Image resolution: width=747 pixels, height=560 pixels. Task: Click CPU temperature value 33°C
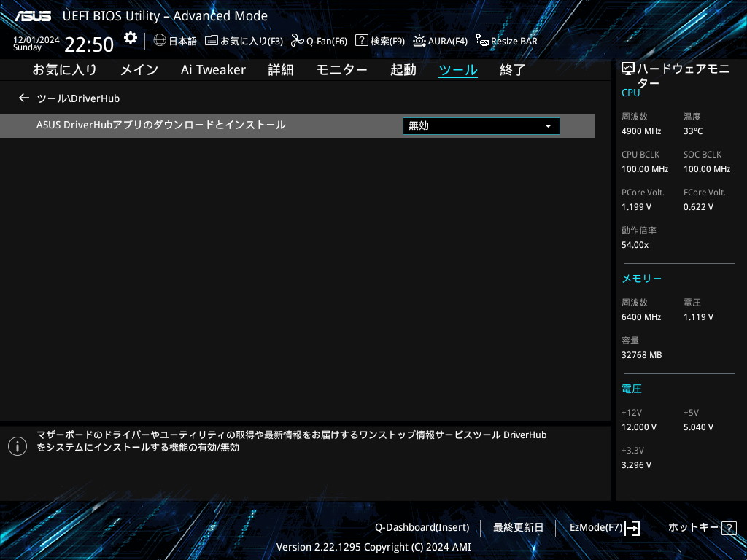tap(693, 131)
